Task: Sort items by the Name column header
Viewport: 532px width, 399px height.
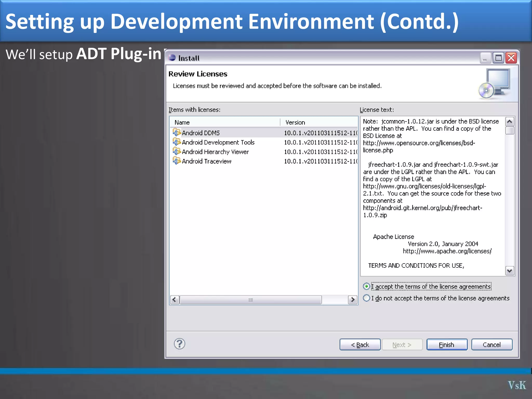Action: [225, 122]
